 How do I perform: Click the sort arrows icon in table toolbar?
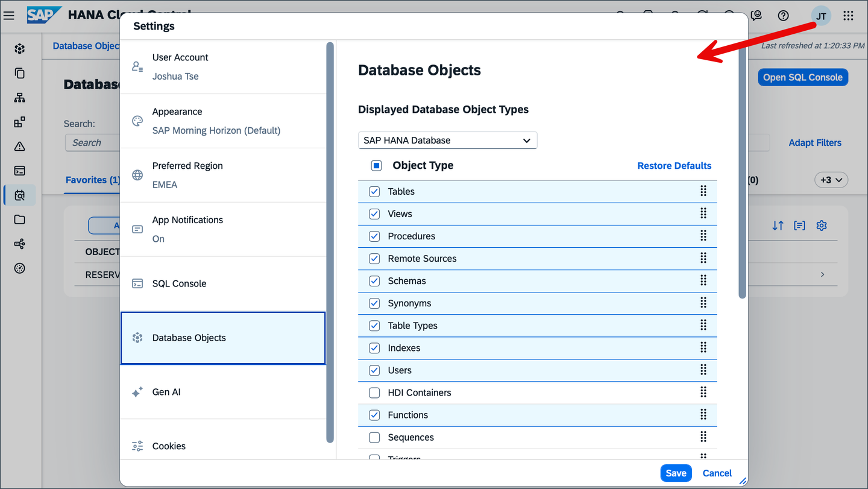(x=778, y=226)
